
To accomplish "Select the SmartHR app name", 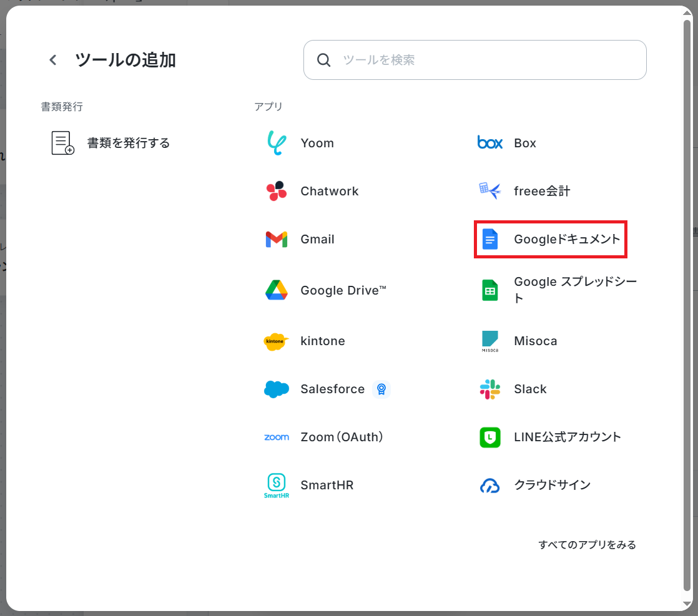I will [x=327, y=485].
